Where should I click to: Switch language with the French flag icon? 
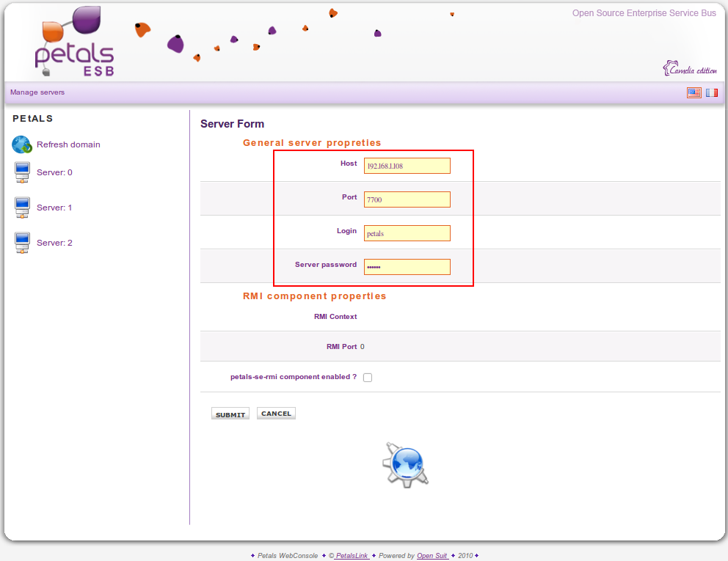click(712, 92)
